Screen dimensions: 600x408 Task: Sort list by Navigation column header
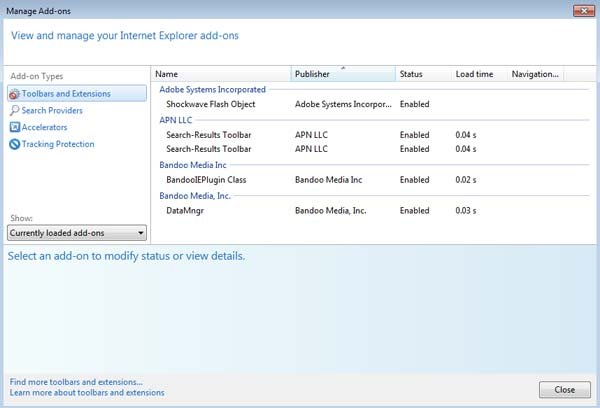[535, 74]
